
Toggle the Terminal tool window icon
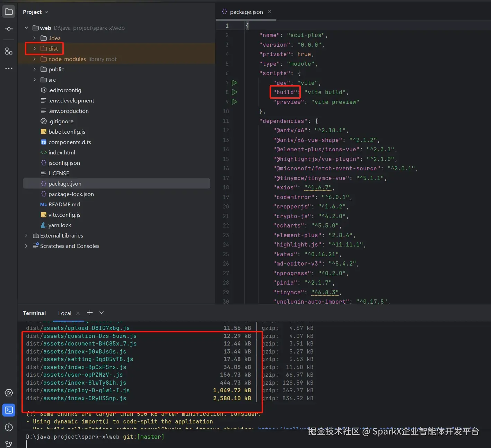9,410
